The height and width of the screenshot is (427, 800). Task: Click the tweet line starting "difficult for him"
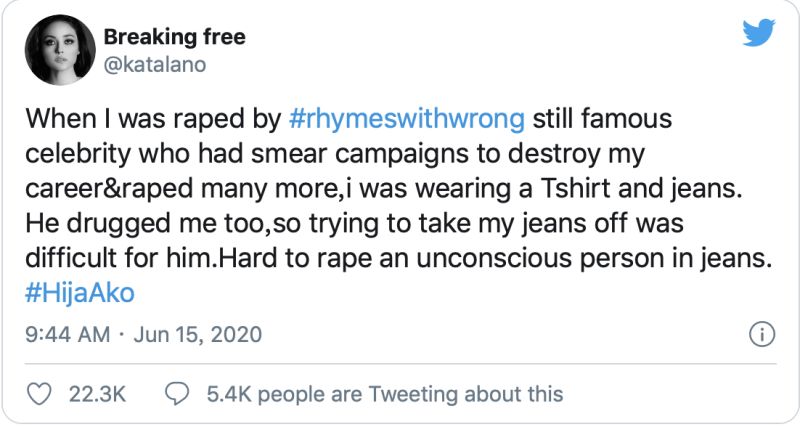397,258
